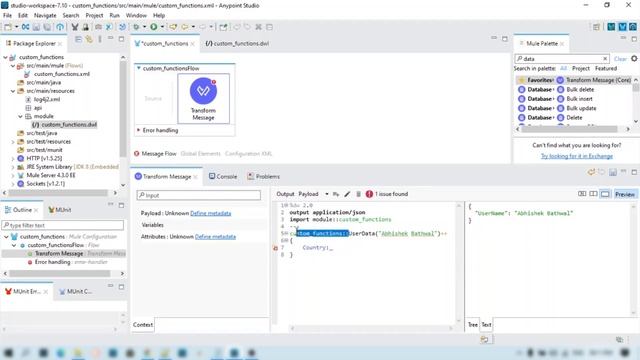The height and width of the screenshot is (360, 640).
Task: Switch to custom_functions.dwl tab
Action: tap(237, 43)
